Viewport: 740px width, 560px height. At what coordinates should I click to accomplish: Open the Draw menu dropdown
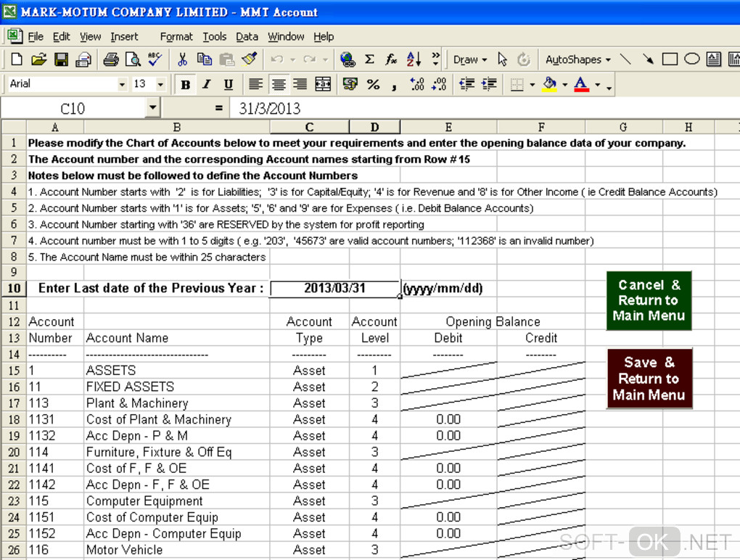coord(469,59)
